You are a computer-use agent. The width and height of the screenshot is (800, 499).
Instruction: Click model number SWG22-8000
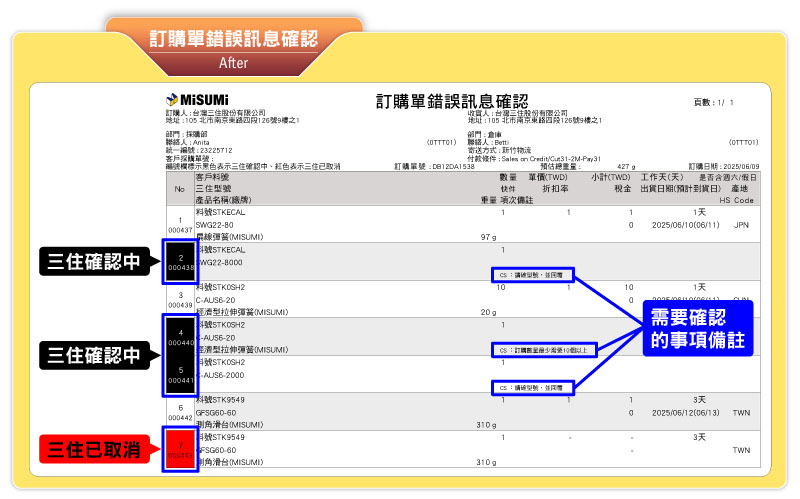click(x=219, y=262)
